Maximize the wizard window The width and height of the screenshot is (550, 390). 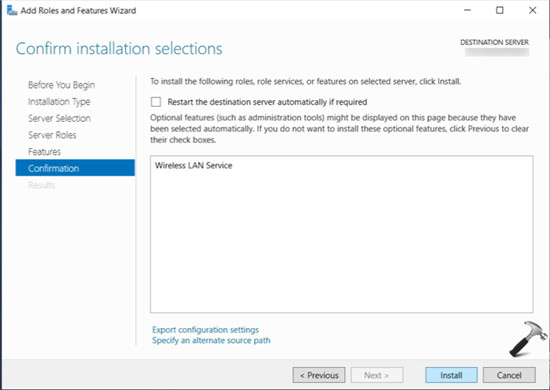pos(499,10)
